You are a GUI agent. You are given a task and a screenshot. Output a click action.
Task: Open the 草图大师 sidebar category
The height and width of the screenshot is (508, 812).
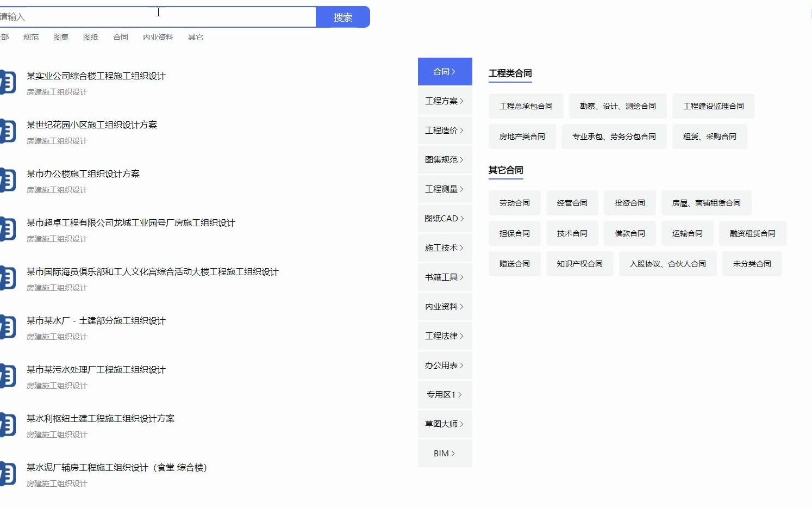(x=445, y=424)
